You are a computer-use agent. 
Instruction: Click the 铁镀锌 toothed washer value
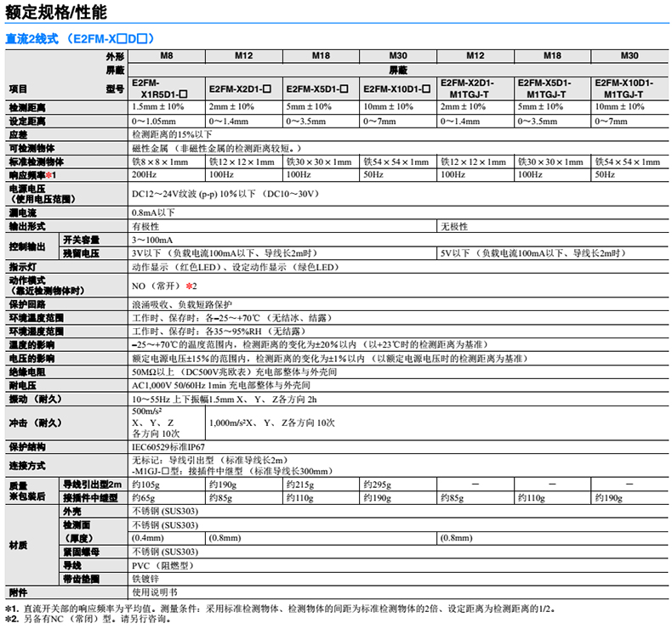coord(145,578)
